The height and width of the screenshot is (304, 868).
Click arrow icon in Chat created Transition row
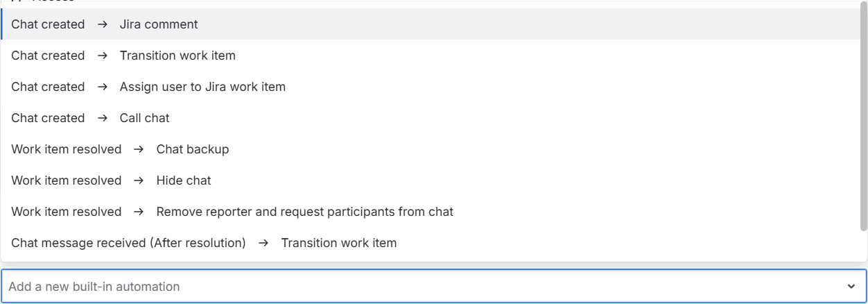click(x=103, y=56)
